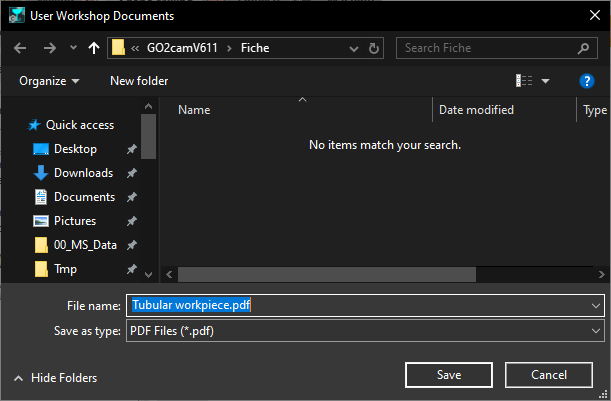Unpin the Documents folder pin icon
The height and width of the screenshot is (401, 611).
click(x=132, y=197)
